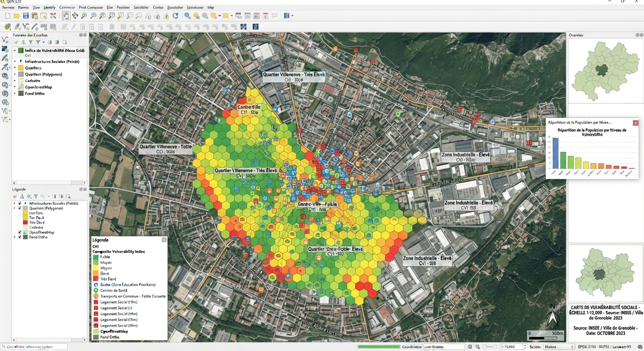Click the Save Project floppy disk icon
Screen dimensions: 644x351
pos(26,16)
